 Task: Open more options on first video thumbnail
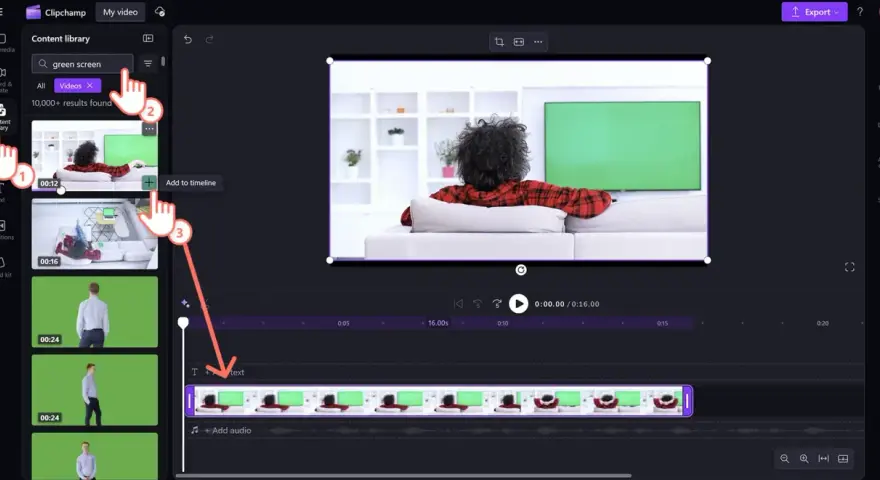click(x=149, y=129)
